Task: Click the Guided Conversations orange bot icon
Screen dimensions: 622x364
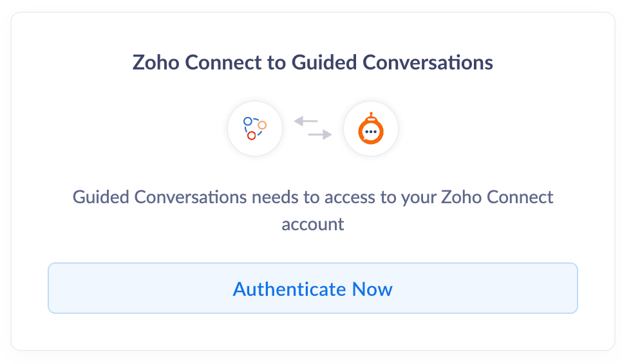Action: point(371,129)
